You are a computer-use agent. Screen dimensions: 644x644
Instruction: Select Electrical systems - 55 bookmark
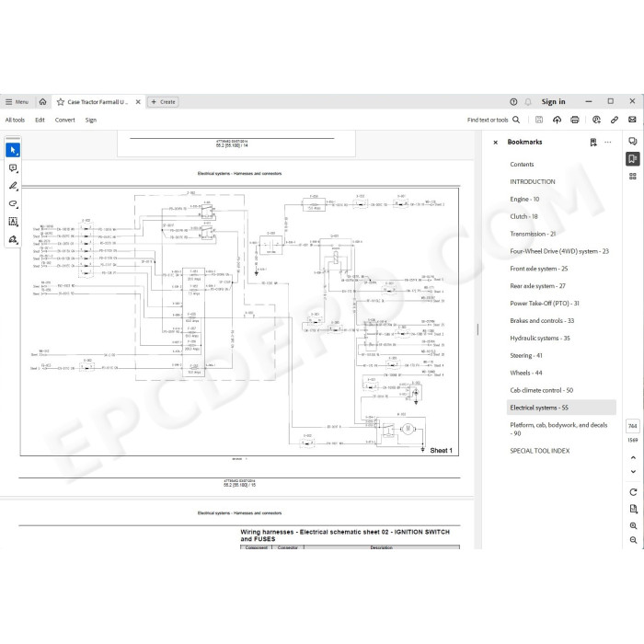tap(561, 408)
